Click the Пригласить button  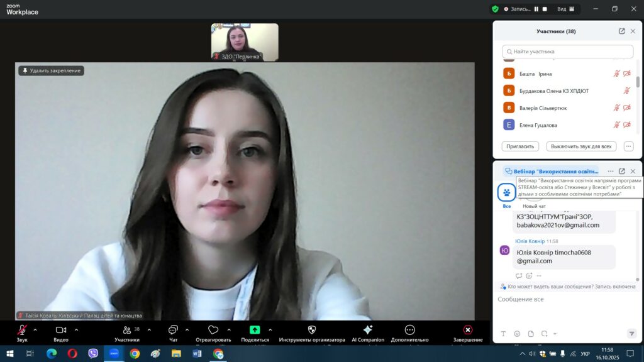[520, 146]
